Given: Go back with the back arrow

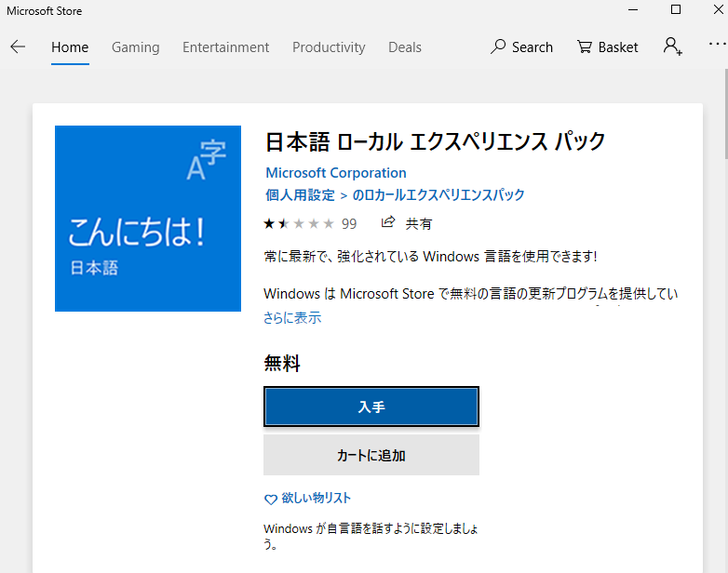Looking at the screenshot, I should click(18, 47).
